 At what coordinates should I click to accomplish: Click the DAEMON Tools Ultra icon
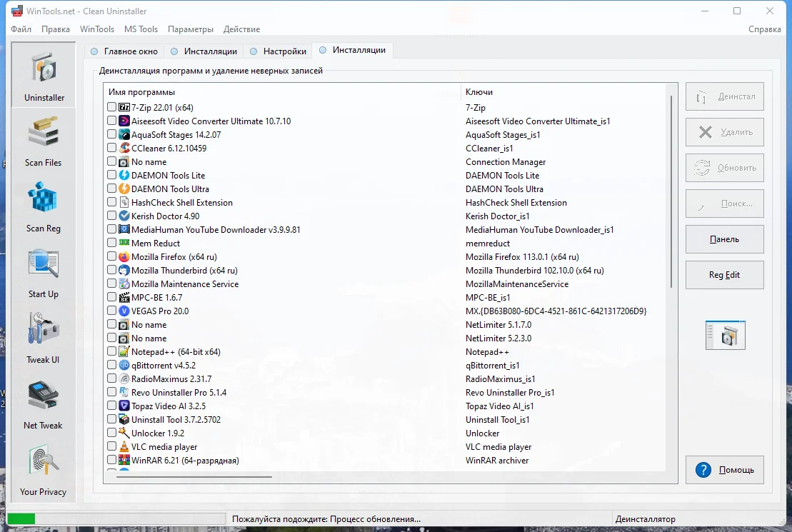[x=124, y=189]
